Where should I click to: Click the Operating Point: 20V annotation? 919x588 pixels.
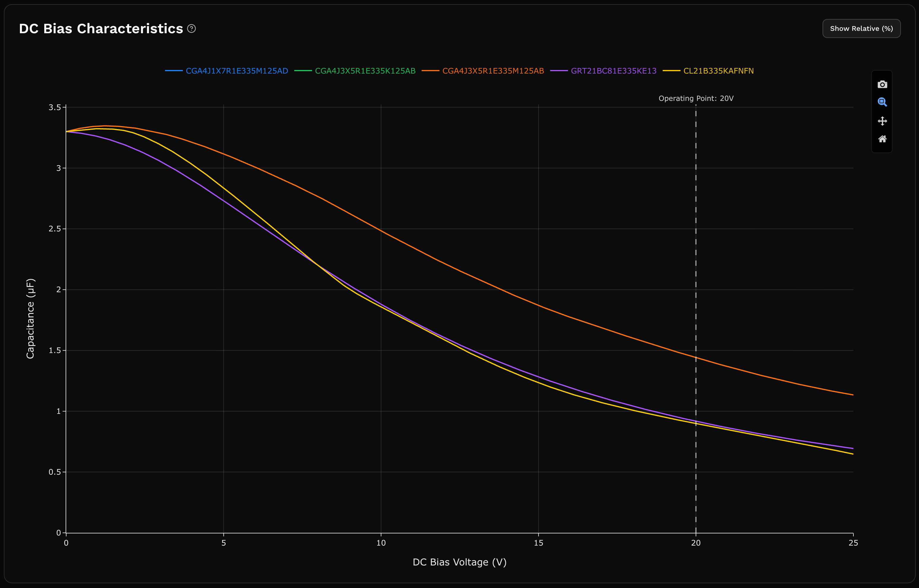pos(695,98)
